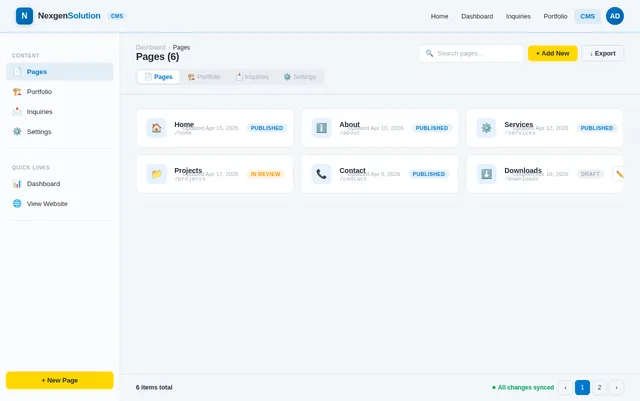The image size is (640, 401).
Task: Click the NexgenSolution N logo
Action: click(24, 16)
